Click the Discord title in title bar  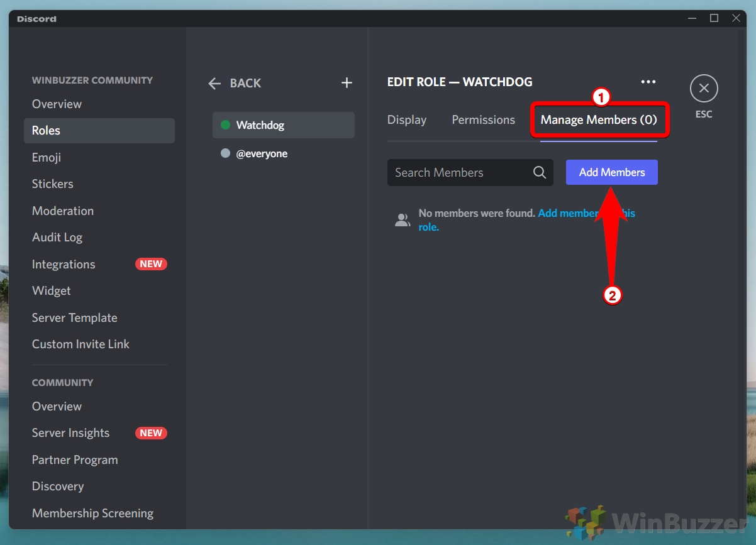click(36, 19)
